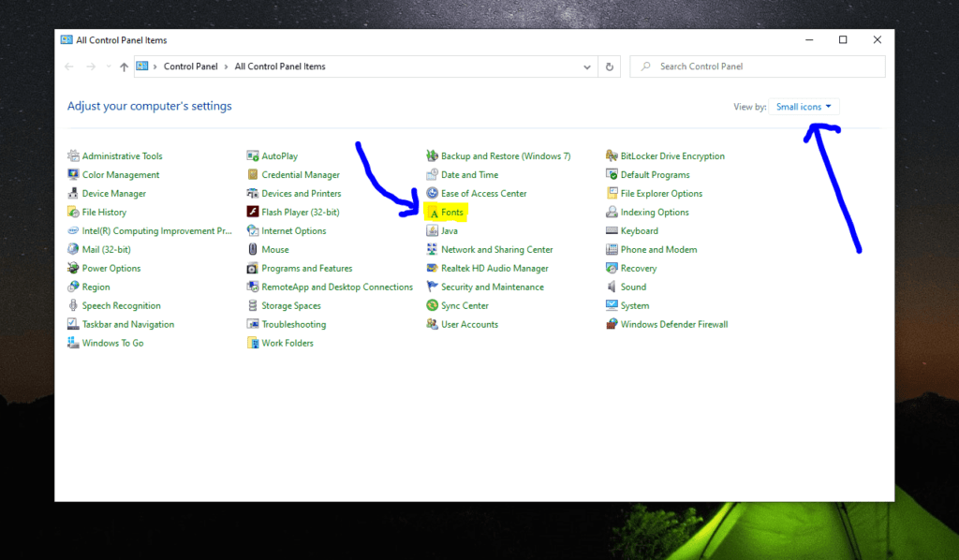Image resolution: width=959 pixels, height=560 pixels.
Task: Click the Power Options icon
Action: tap(73, 268)
